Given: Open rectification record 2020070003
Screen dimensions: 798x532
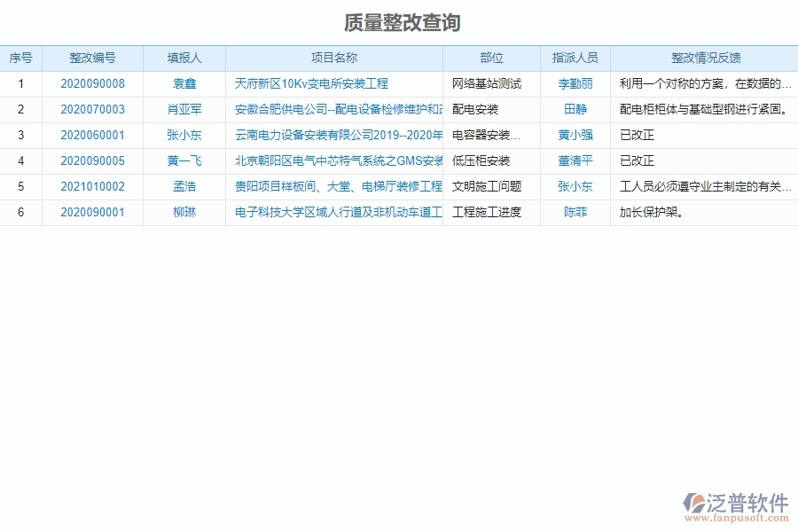Looking at the screenshot, I should 92,110.
